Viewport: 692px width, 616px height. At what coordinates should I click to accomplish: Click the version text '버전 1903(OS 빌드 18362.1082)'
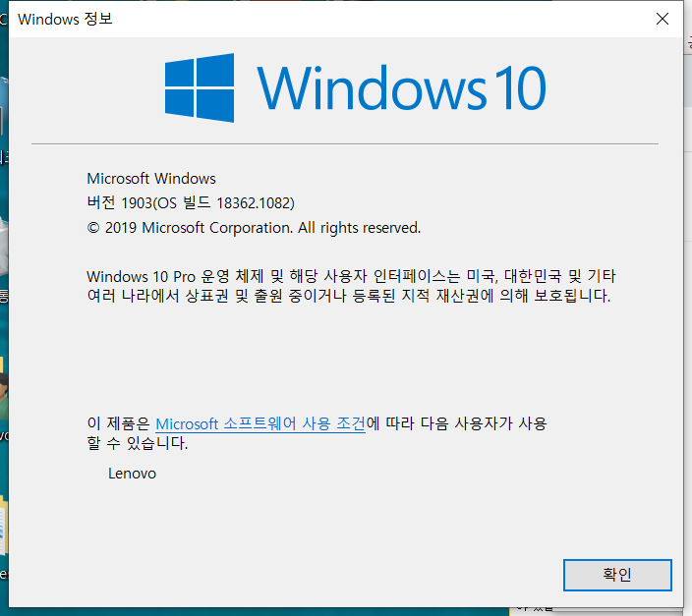pyautogui.click(x=191, y=203)
